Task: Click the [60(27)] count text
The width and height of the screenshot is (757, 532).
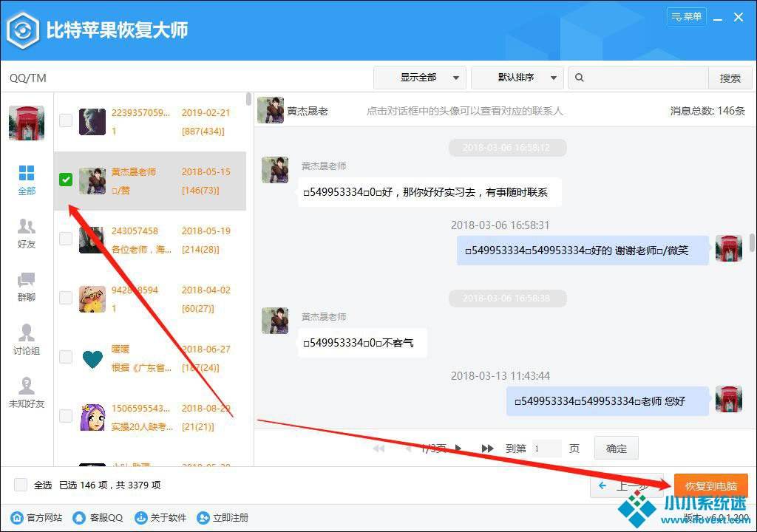Action: [x=197, y=308]
